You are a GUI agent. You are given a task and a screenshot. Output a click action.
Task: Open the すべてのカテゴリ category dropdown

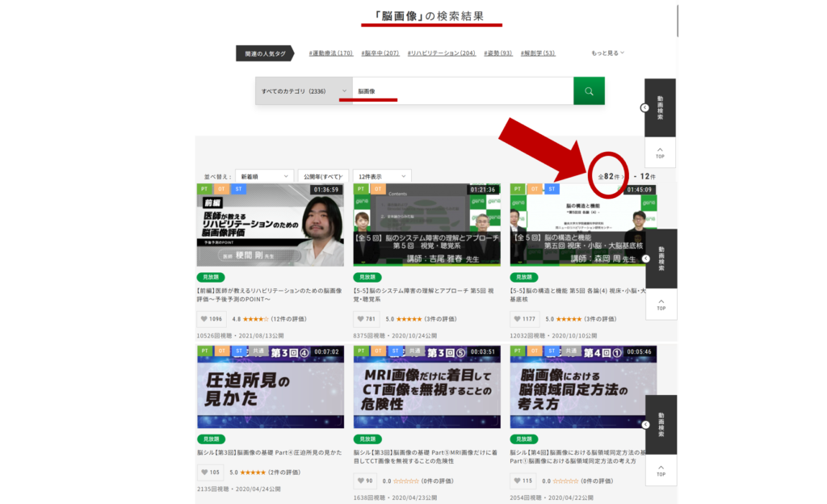[304, 91]
